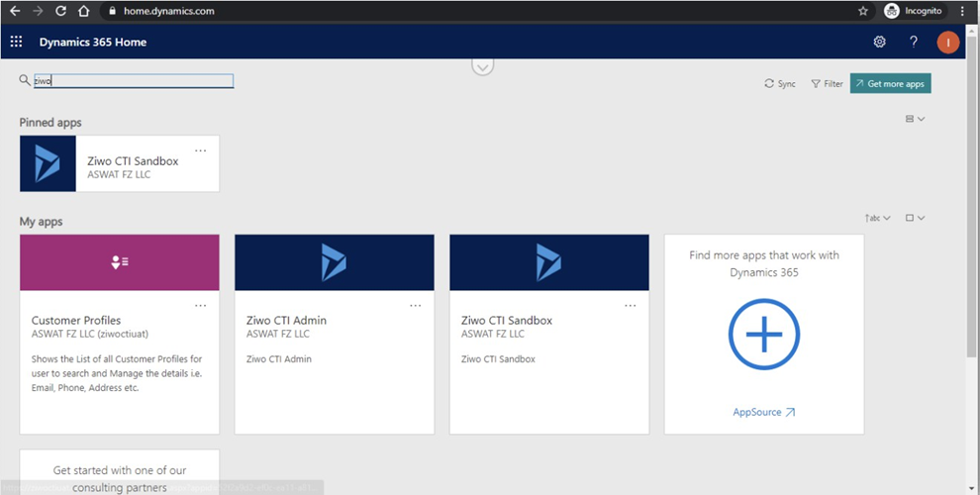Viewport: 980px width, 495px height.
Task: Open the settings gear in the header
Action: pyautogui.click(x=879, y=42)
